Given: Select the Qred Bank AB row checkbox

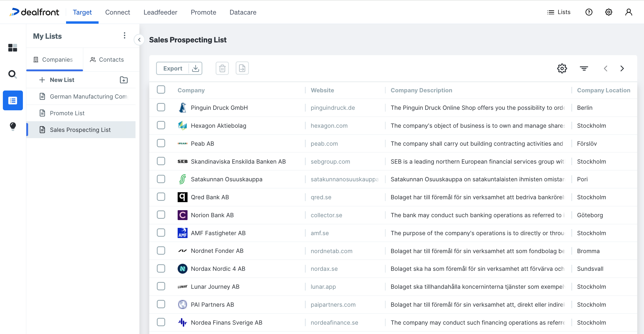Looking at the screenshot, I should 161,197.
